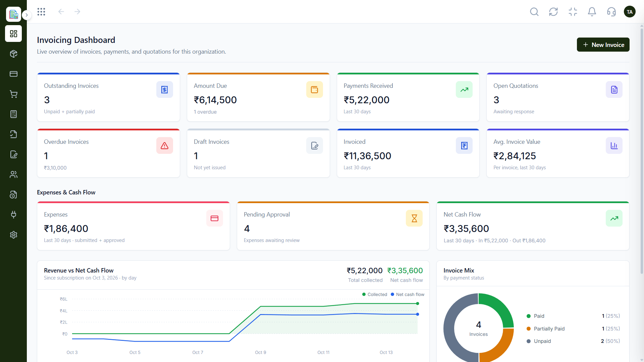The image size is (644, 362).
Task: Open the calculator sidebar icon
Action: pyautogui.click(x=13, y=114)
